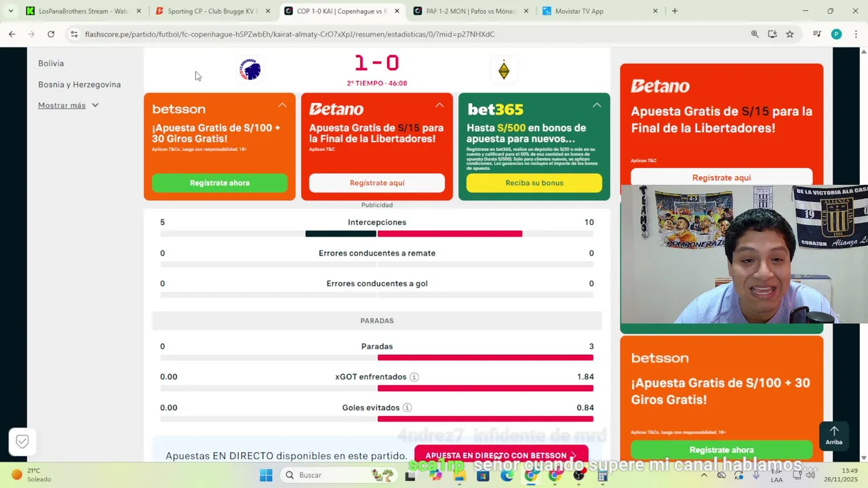Click the xGOT enfrentados red stat bar
Viewport: 868px width, 488px height.
pyautogui.click(x=486, y=388)
